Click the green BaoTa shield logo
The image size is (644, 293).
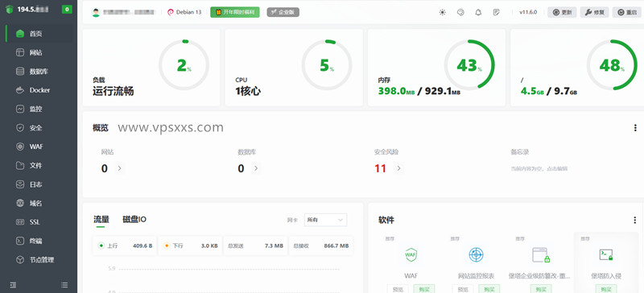[10, 10]
